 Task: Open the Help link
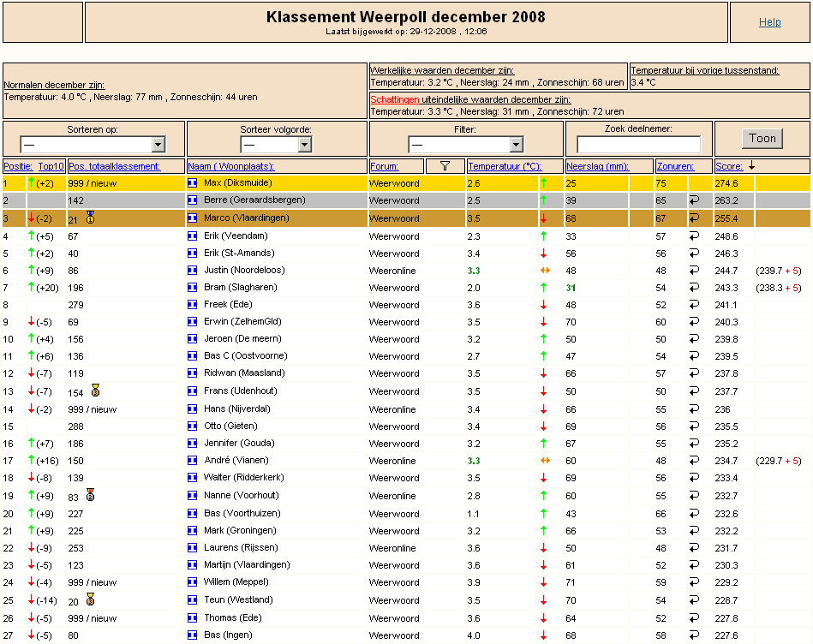click(x=769, y=22)
